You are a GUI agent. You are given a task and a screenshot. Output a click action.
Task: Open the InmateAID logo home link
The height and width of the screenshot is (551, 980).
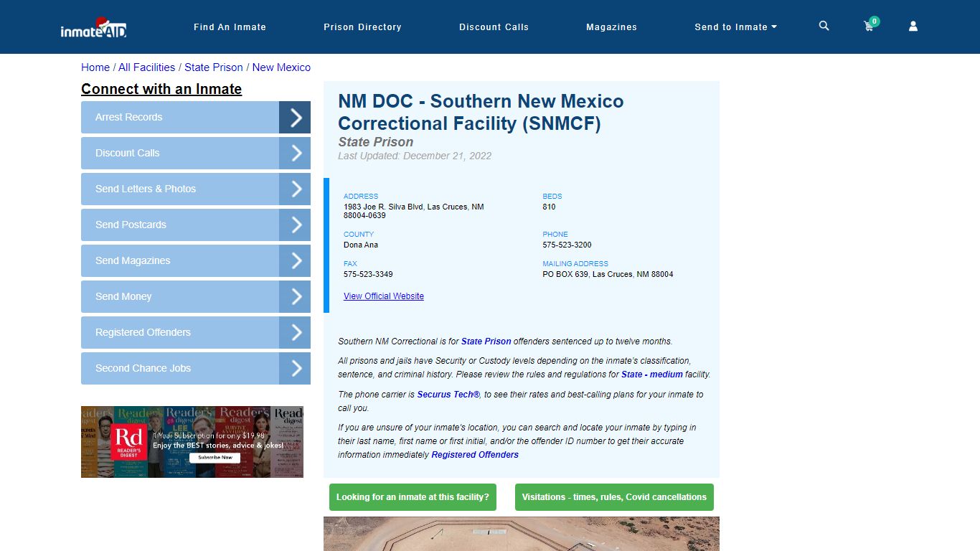(93, 27)
